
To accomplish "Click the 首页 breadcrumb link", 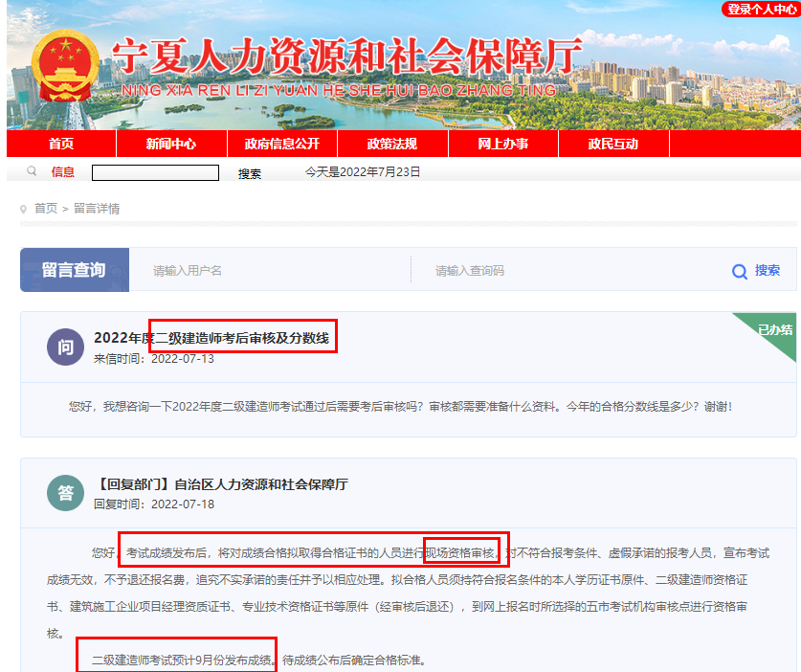I will 46,209.
